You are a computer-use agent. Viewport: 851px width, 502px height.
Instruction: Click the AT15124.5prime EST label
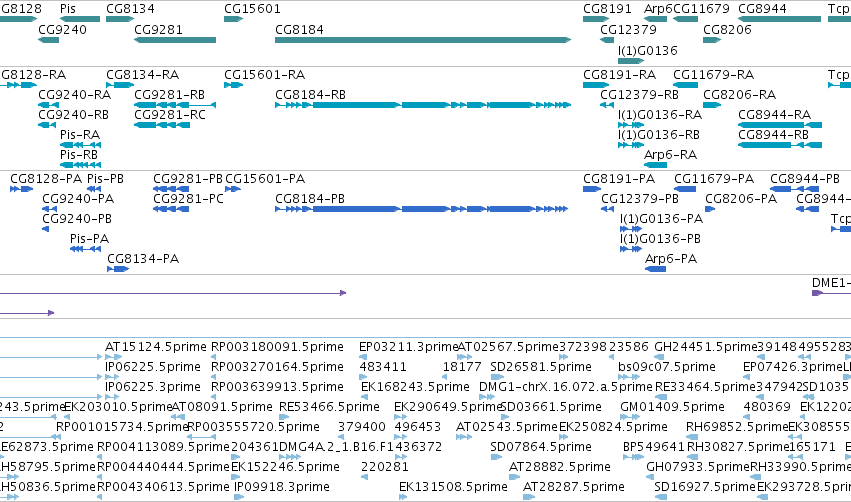156,347
